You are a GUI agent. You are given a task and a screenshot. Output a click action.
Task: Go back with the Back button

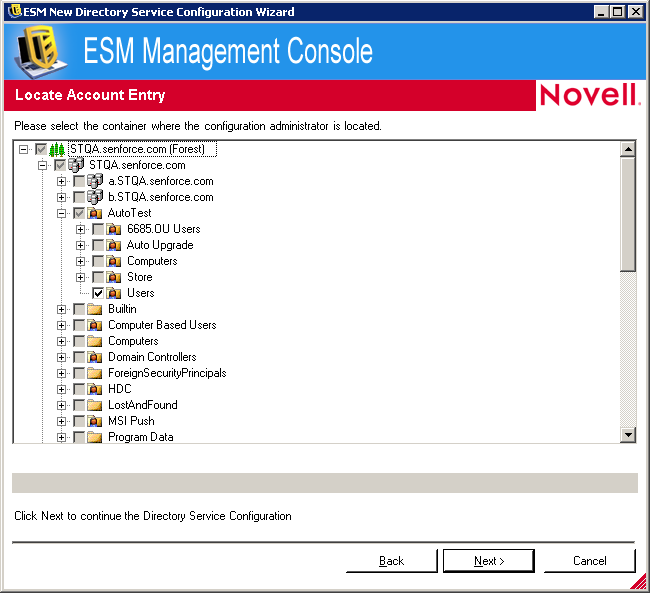tap(391, 561)
